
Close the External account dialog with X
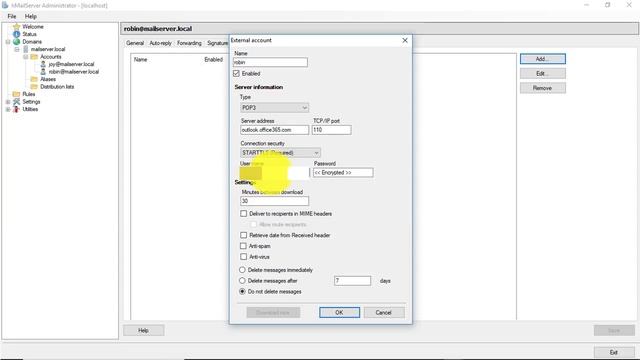(405, 40)
